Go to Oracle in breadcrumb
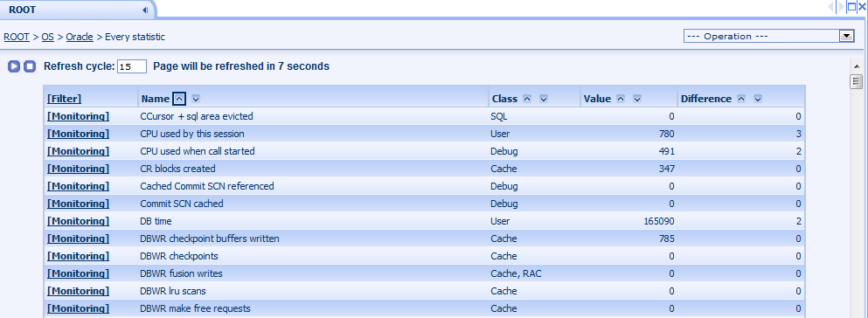This screenshot has height=318, width=868. [x=80, y=37]
